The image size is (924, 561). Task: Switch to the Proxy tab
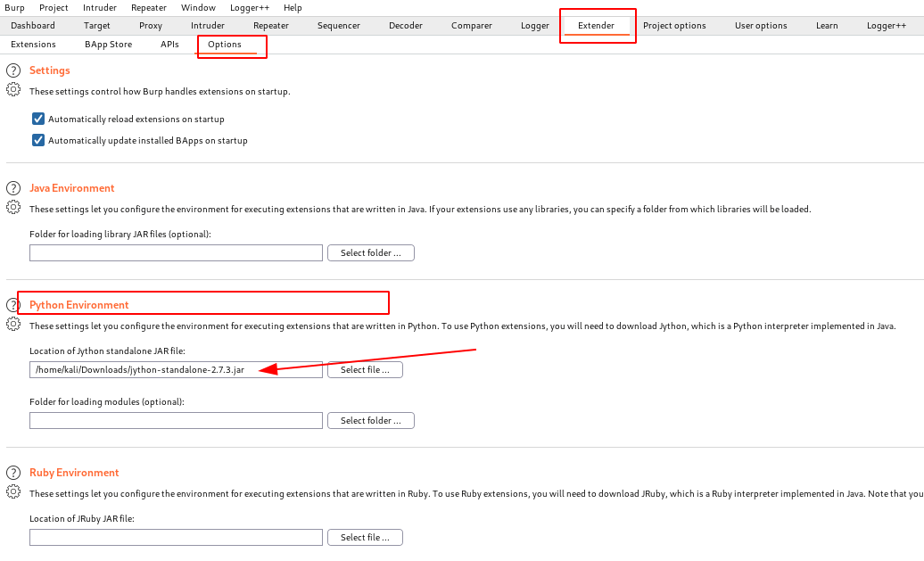click(x=151, y=26)
